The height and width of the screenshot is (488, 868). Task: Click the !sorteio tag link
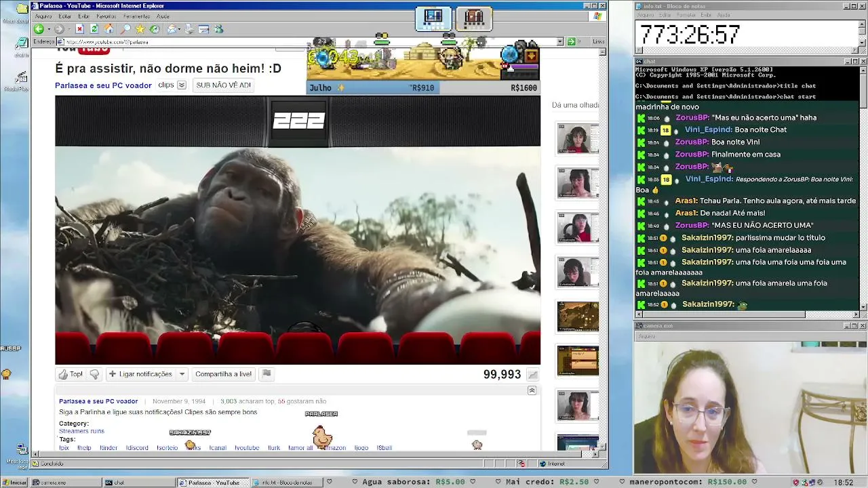[167, 447]
